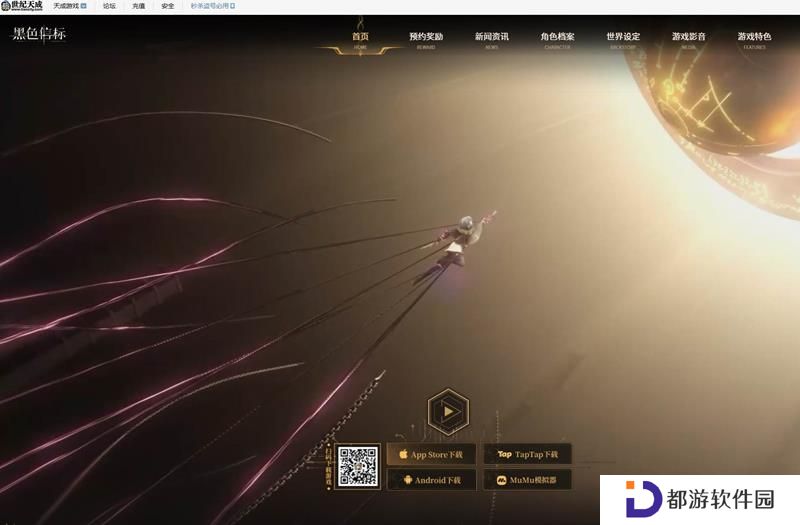Click the TapTap 下载 button
Viewport: 800px width, 525px height.
coord(527,454)
